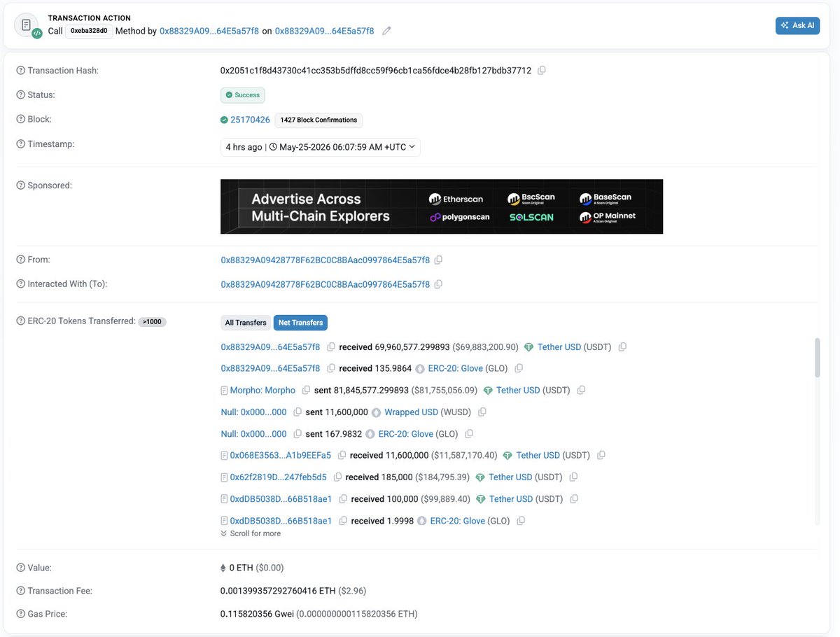
Task: Copy the Interacted With (To) address
Action: 438,284
